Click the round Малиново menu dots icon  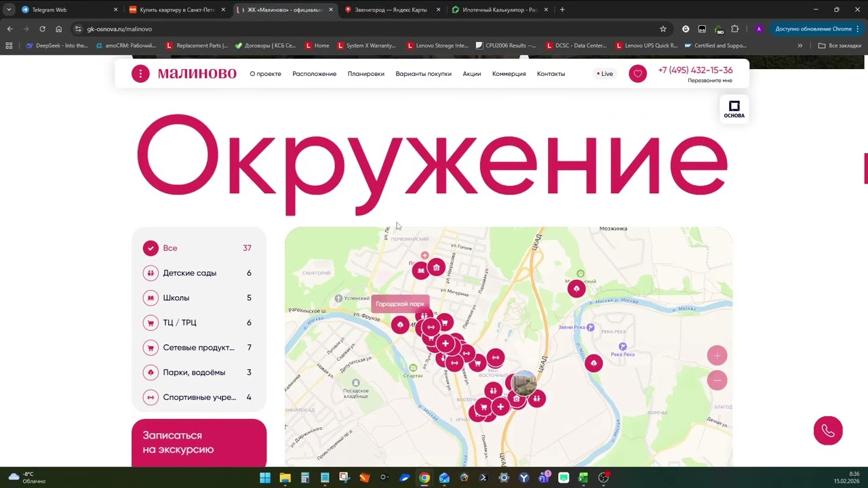140,74
